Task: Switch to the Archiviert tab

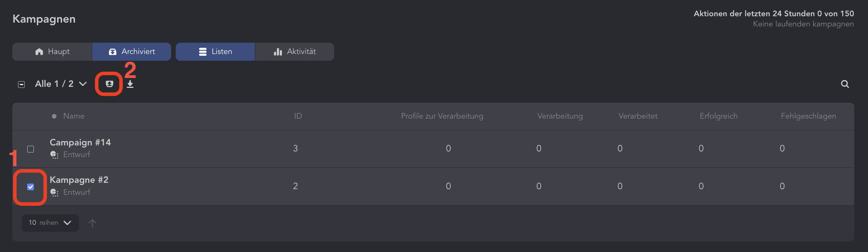Action: click(x=132, y=52)
